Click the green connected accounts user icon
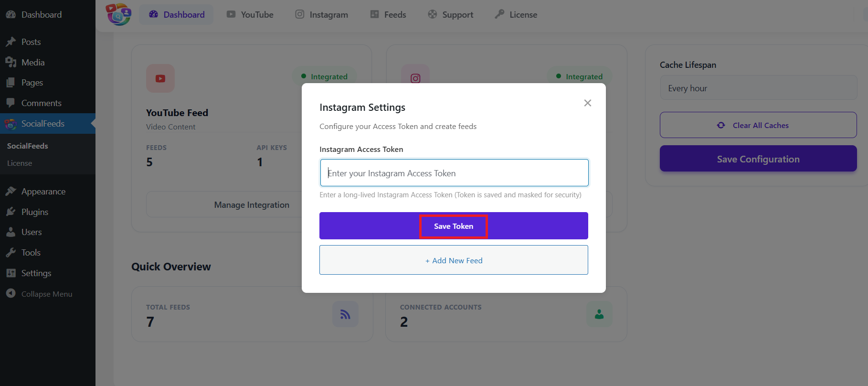The height and width of the screenshot is (386, 868). [x=599, y=314]
